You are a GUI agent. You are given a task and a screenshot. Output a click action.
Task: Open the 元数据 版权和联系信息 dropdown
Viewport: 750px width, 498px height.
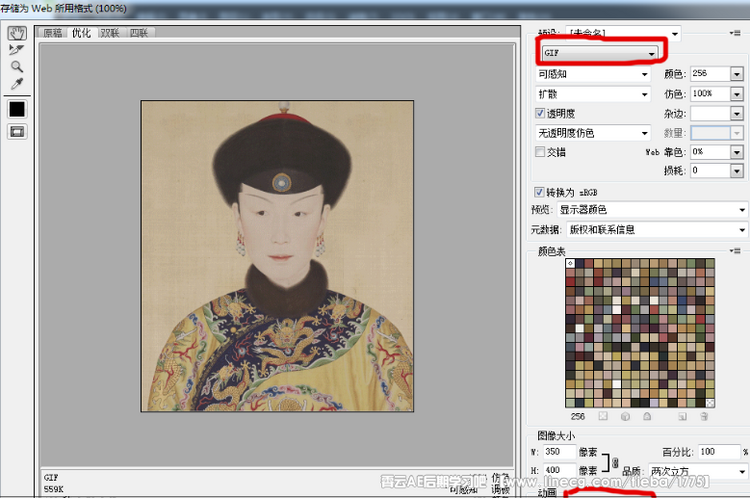pos(657,230)
